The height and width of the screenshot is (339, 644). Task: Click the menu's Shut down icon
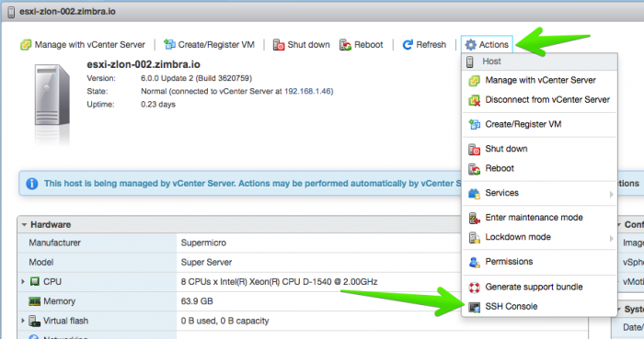click(475, 150)
